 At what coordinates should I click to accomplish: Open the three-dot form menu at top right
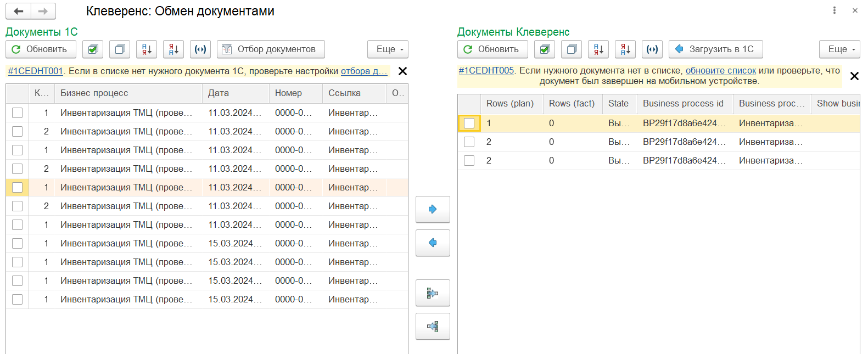pos(834,10)
